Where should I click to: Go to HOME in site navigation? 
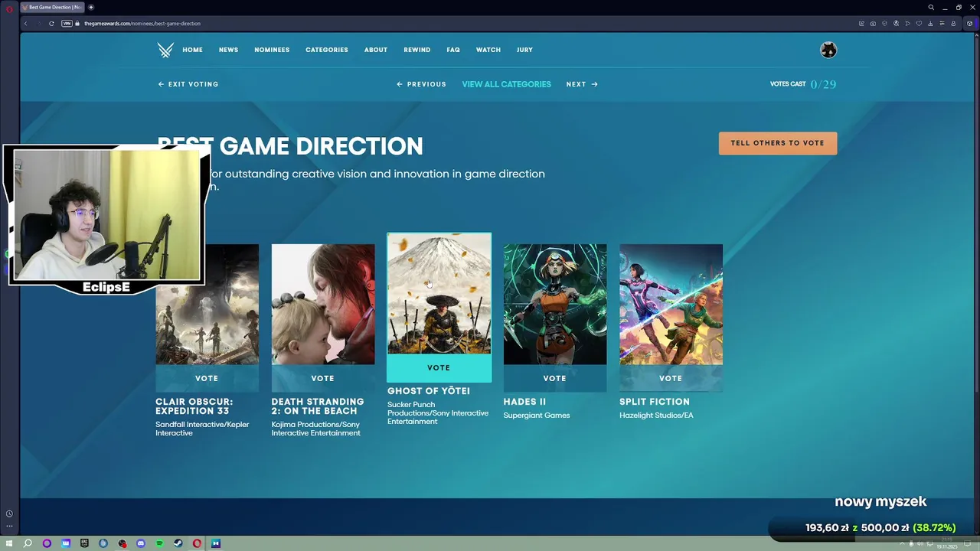click(x=192, y=50)
